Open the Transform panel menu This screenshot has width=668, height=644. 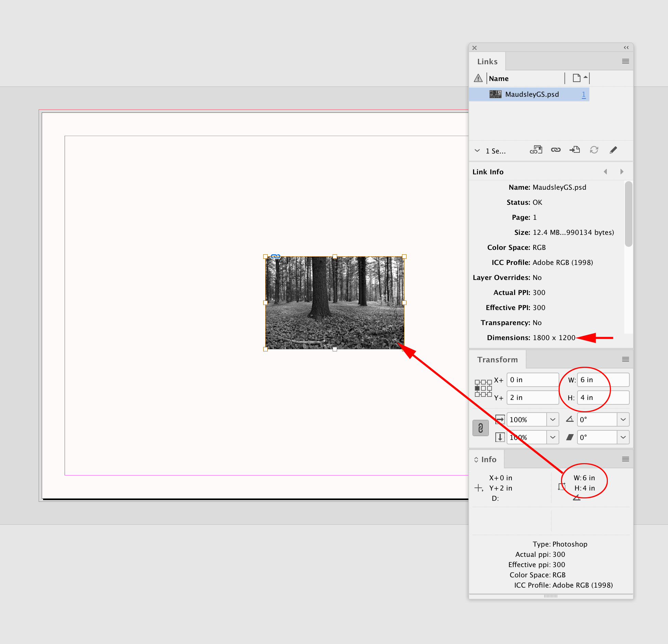(626, 359)
